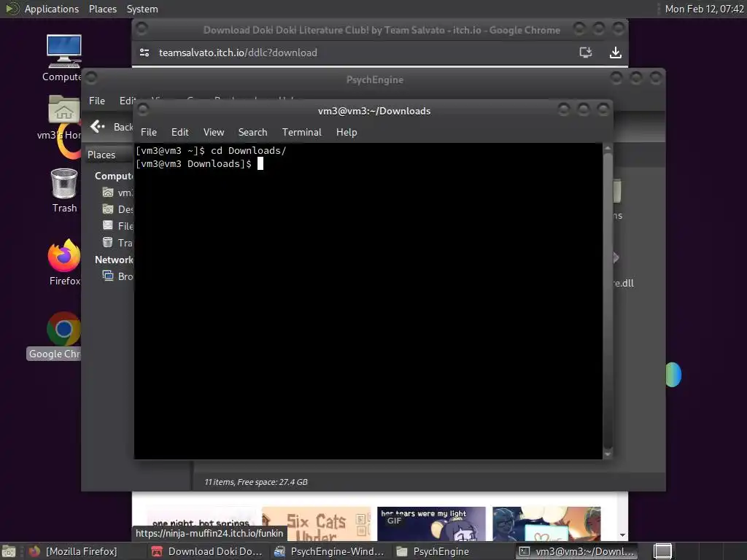
Task: Click the Back arrow in PsychEngine file manager
Action: [98, 127]
